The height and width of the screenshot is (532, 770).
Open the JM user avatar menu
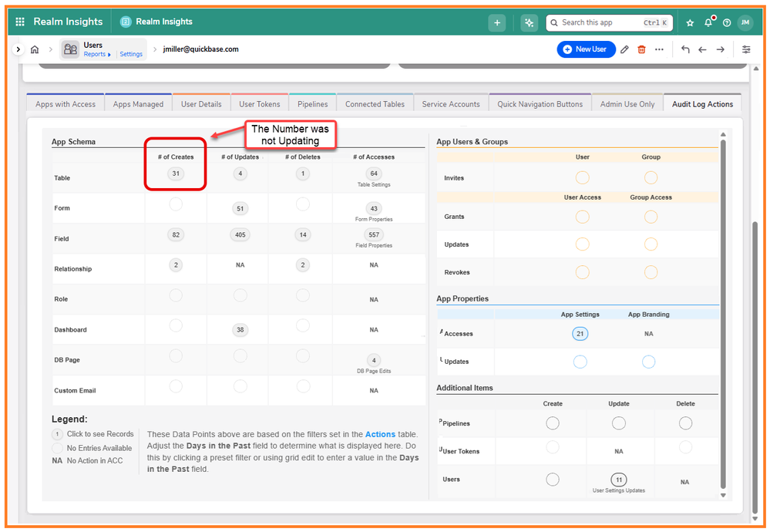[x=745, y=22]
